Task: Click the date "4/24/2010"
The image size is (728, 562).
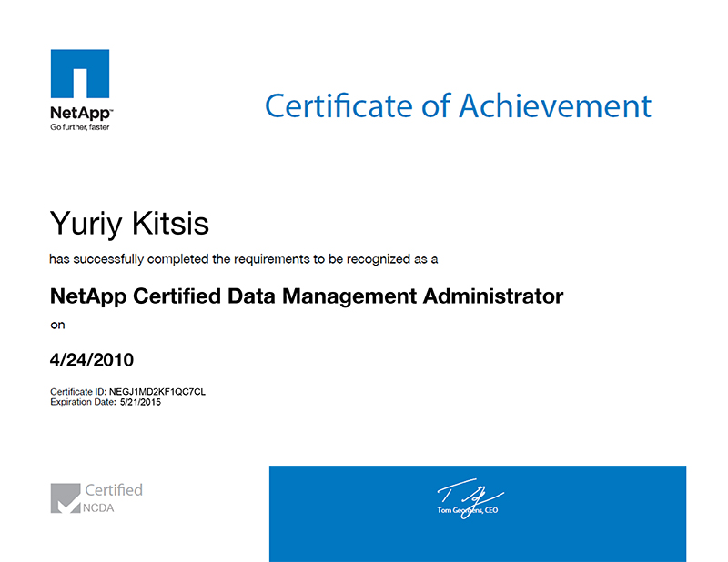Action: coord(92,359)
